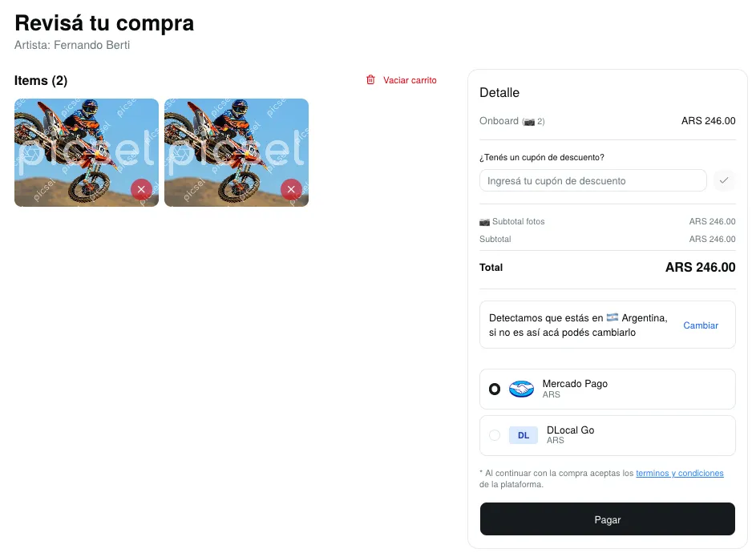Open the terminos y condiciones link
This screenshot has width=756, height=557.
click(680, 473)
